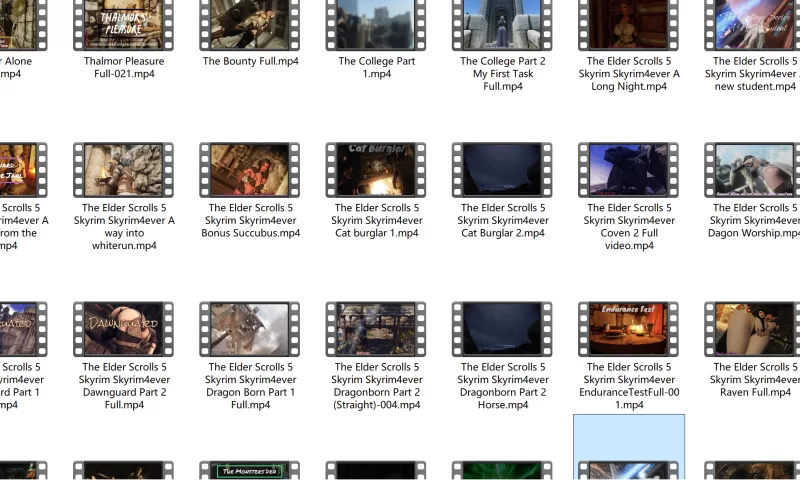This screenshot has width=800, height=481.
Task: Click the Dagon Worship.mp4 thumbnail
Action: click(x=754, y=170)
